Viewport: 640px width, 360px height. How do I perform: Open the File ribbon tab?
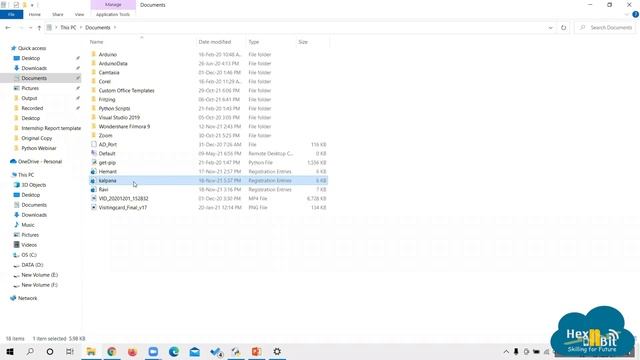tap(11, 14)
